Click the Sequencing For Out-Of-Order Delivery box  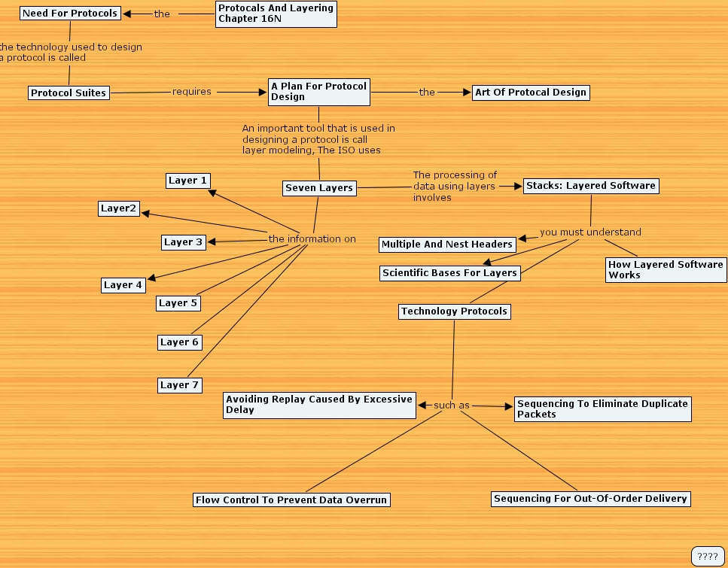(x=591, y=498)
